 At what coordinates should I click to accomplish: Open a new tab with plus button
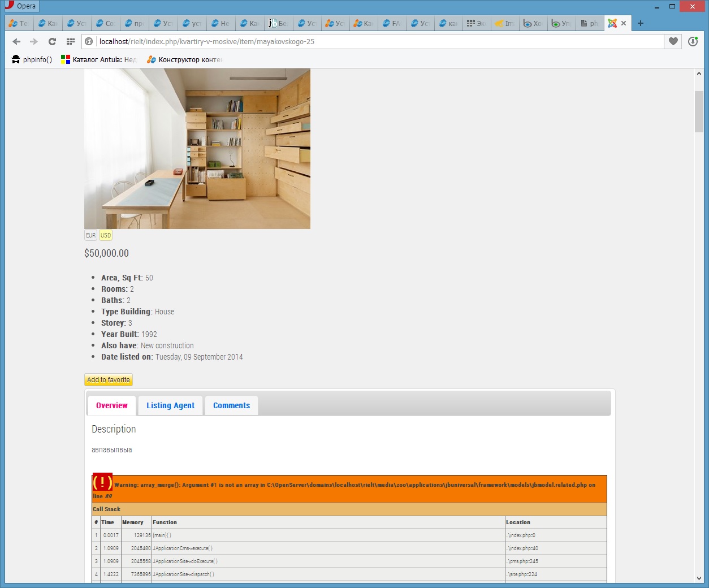pyautogui.click(x=640, y=23)
